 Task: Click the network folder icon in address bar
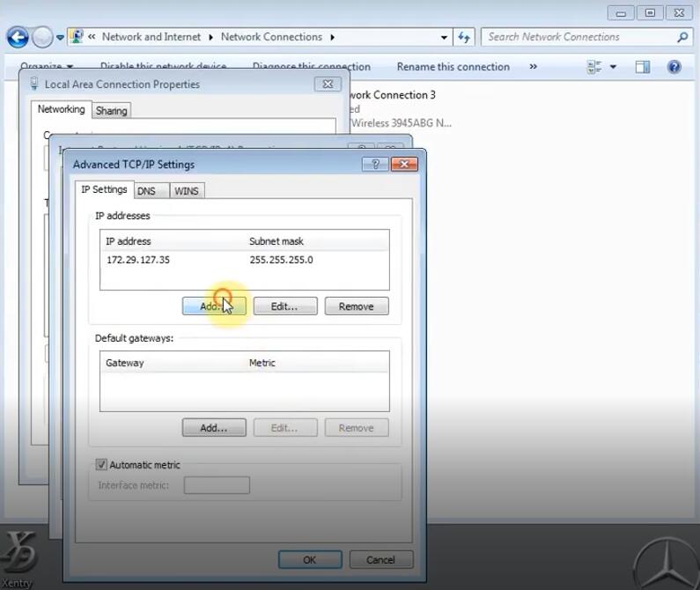point(77,37)
